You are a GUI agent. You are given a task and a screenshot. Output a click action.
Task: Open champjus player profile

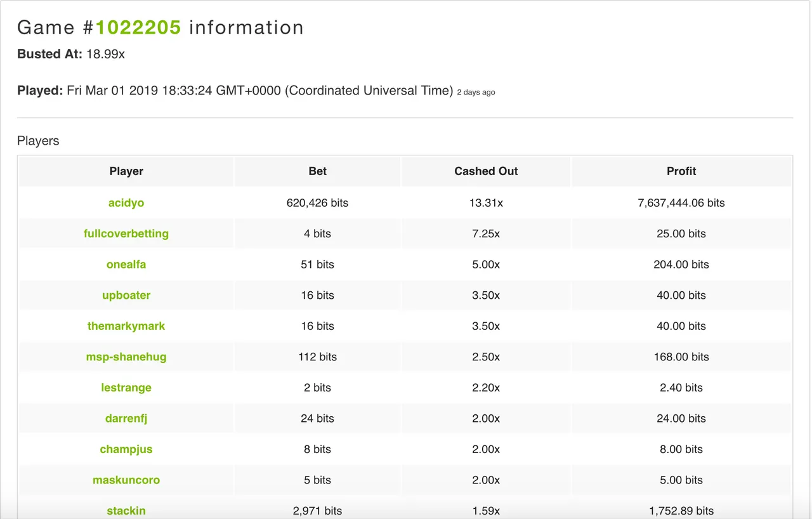pos(126,449)
